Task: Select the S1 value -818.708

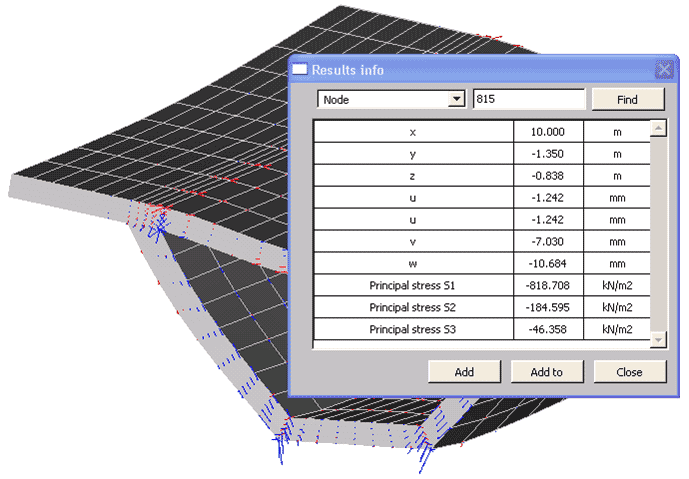Action: [548, 286]
